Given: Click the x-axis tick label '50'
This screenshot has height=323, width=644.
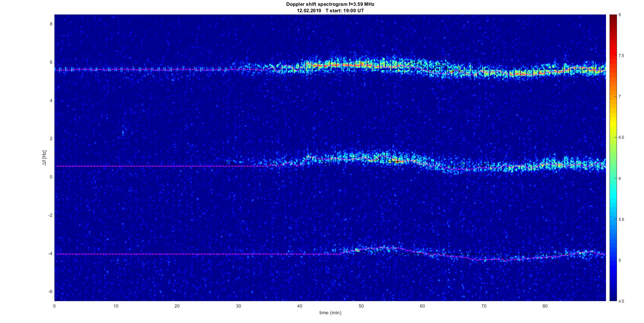Looking at the screenshot, I should coord(361,306).
